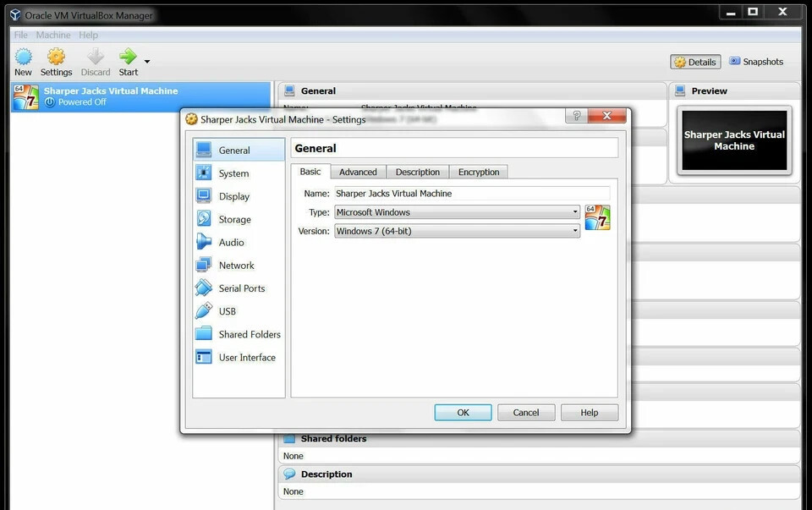This screenshot has height=510, width=812.
Task: Switch to the Basic tab
Action: (x=310, y=172)
